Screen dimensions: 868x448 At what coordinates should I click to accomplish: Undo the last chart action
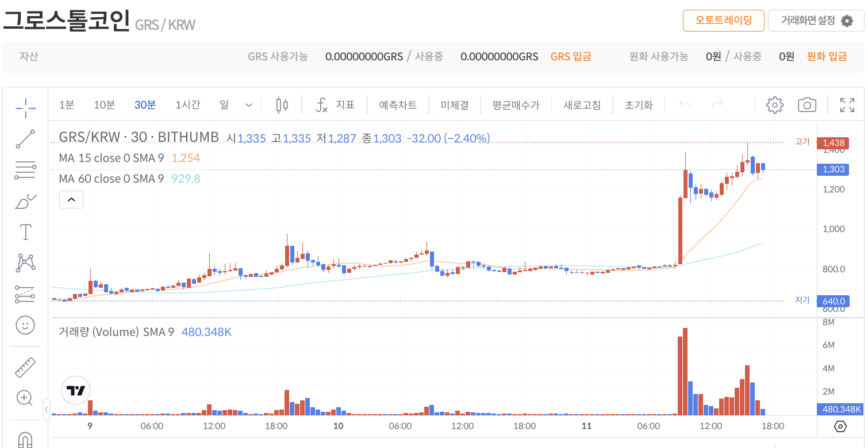click(685, 105)
